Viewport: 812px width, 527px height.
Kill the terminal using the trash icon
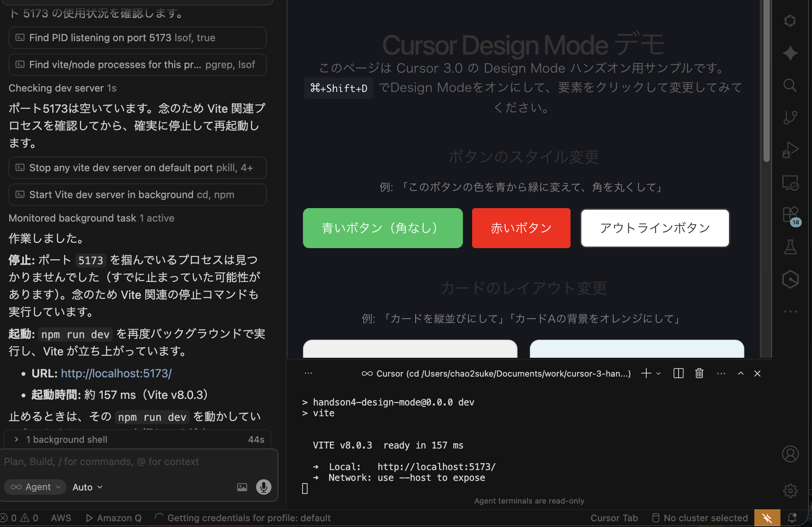699,373
